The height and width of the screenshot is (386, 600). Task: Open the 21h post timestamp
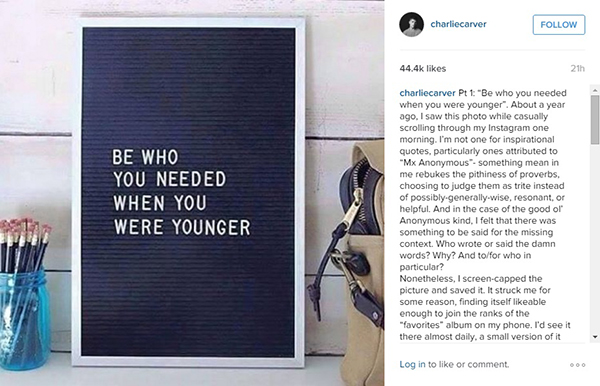point(577,68)
